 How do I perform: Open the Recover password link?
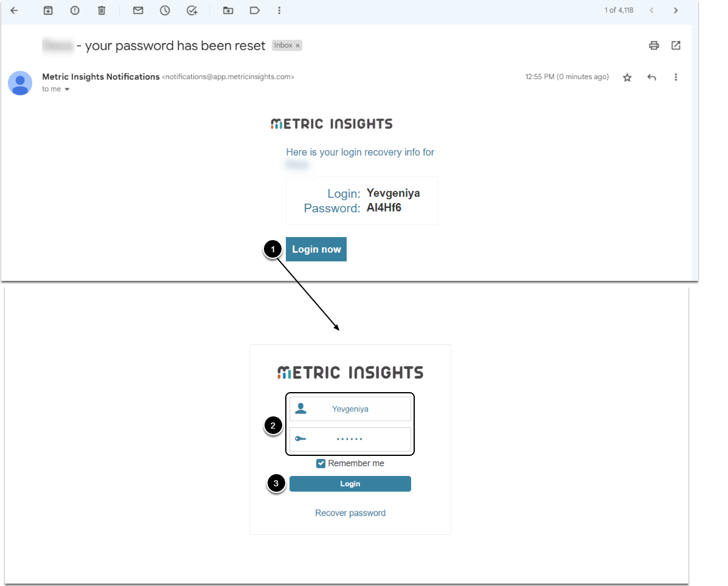350,512
